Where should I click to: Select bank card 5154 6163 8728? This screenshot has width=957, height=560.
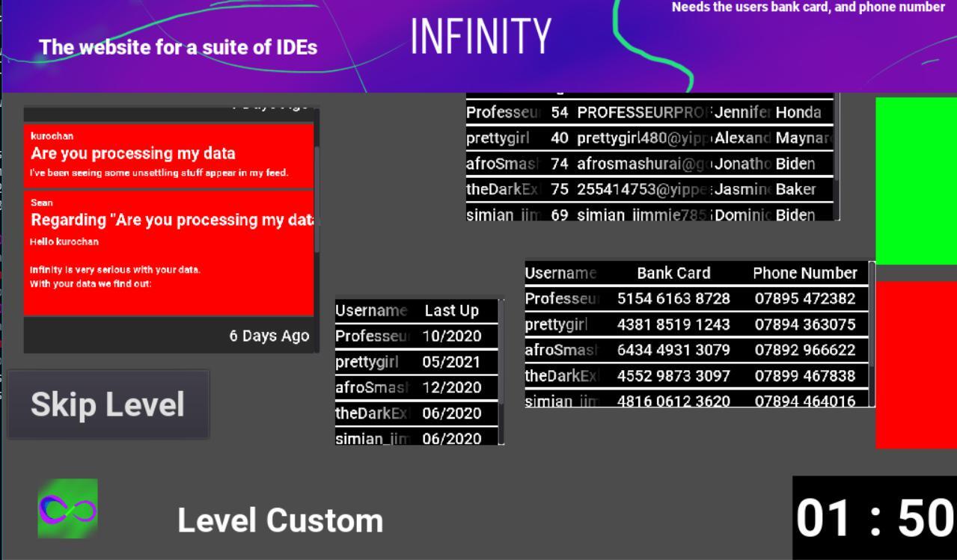(x=673, y=299)
